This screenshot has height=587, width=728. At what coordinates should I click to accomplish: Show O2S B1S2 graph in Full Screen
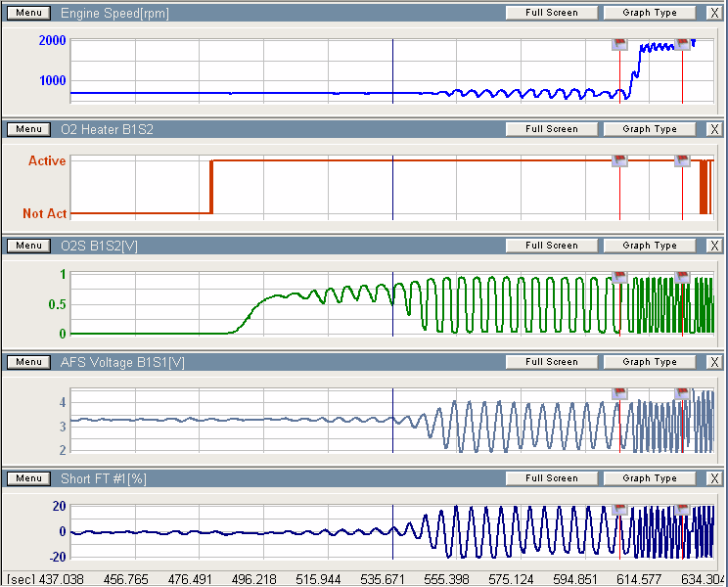551,246
